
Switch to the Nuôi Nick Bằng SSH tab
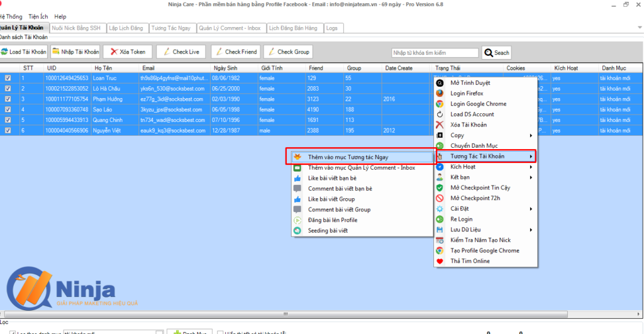(x=76, y=28)
